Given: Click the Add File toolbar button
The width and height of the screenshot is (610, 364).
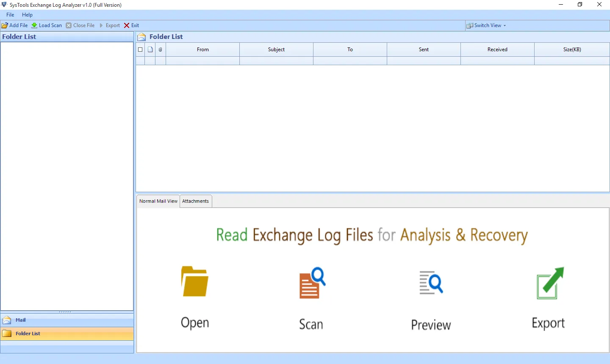Looking at the screenshot, I should pyautogui.click(x=15, y=25).
